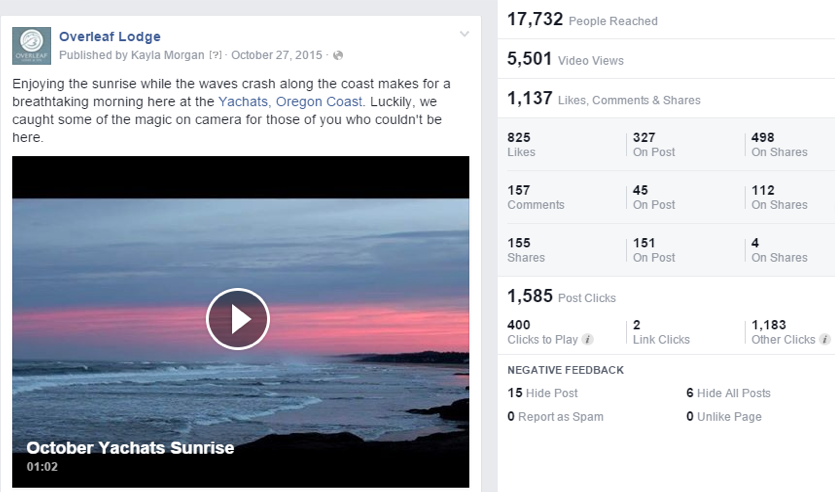The width and height of the screenshot is (835, 492).
Task: Click the Published by Kayla Morgan text
Action: coord(132,55)
